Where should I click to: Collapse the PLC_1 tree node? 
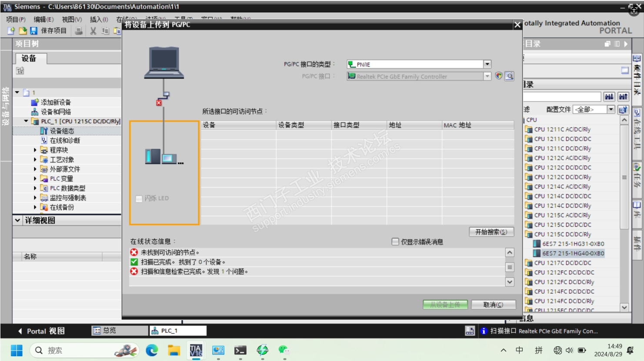pos(26,121)
